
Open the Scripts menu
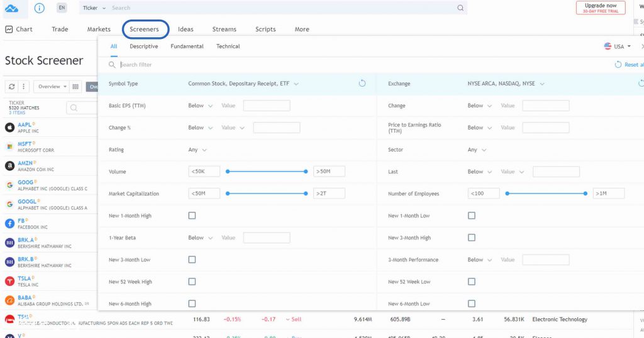265,29
